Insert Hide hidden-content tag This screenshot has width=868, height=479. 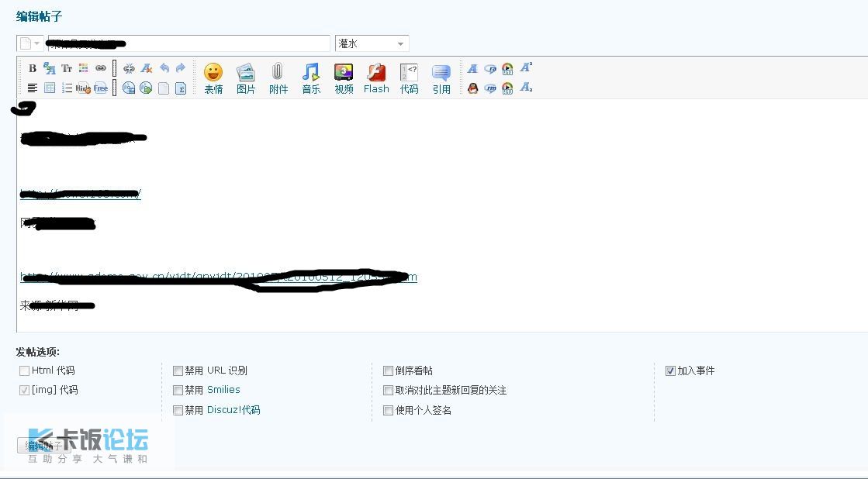pyautogui.click(x=83, y=88)
